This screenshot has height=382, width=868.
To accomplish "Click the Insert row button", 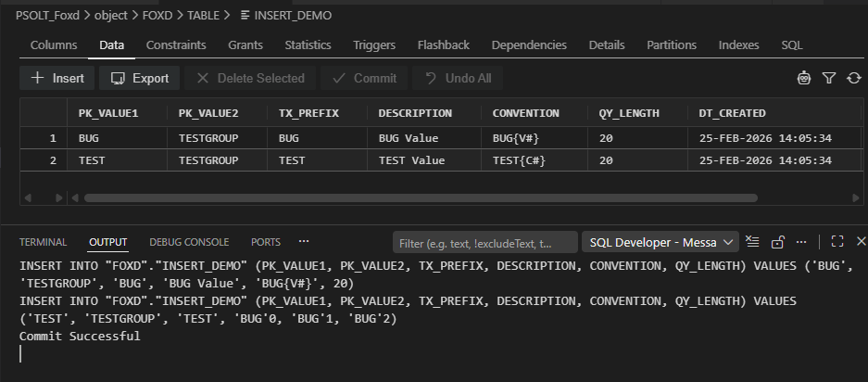I will coord(57,79).
